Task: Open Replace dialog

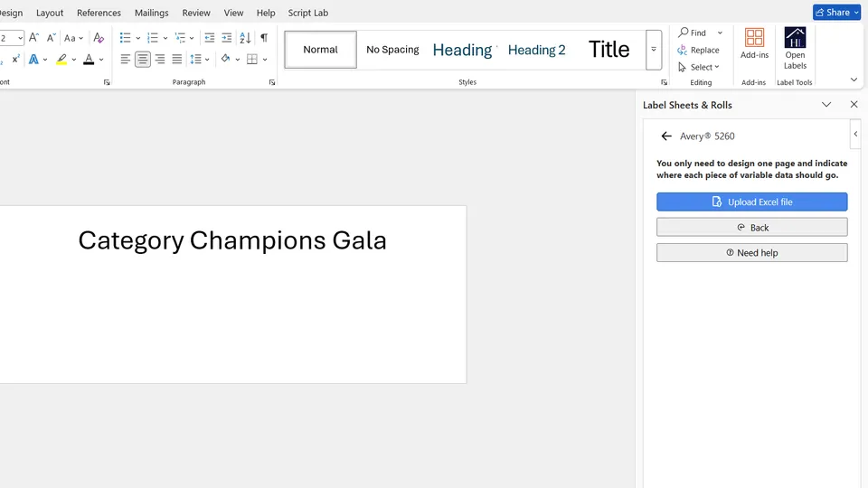Action: (698, 50)
